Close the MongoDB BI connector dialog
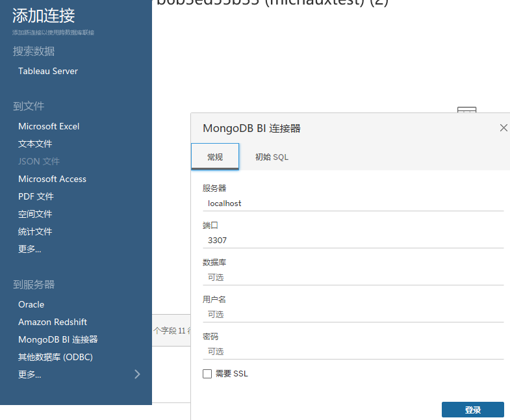This screenshot has height=420, width=510. point(504,128)
